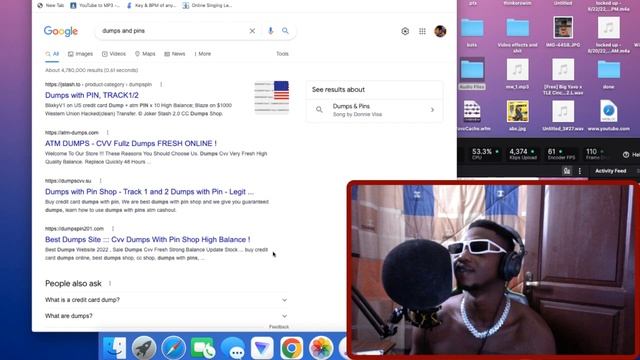Clear the search box with X icon
The width and height of the screenshot is (640, 360).
(x=252, y=31)
